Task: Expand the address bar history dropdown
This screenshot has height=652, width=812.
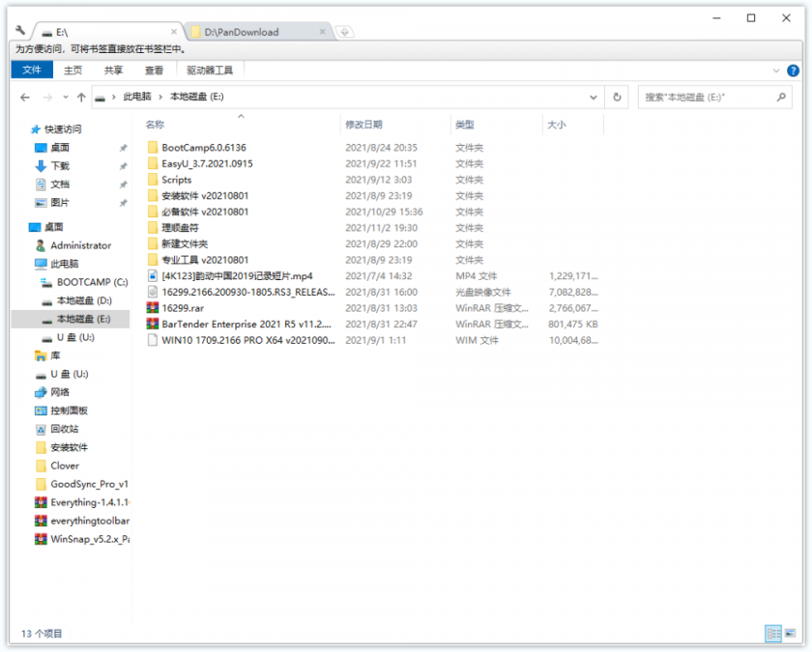Action: coord(594,98)
